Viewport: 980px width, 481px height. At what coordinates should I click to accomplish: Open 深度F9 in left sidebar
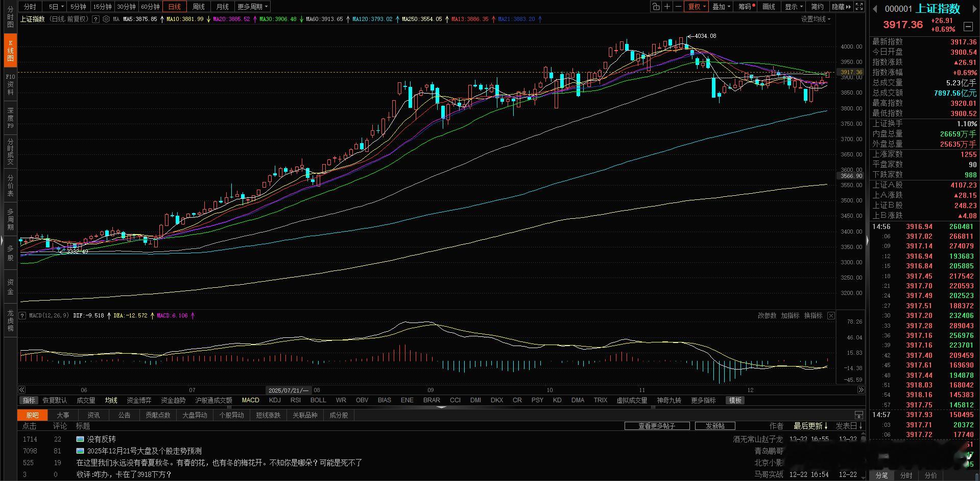pos(10,118)
